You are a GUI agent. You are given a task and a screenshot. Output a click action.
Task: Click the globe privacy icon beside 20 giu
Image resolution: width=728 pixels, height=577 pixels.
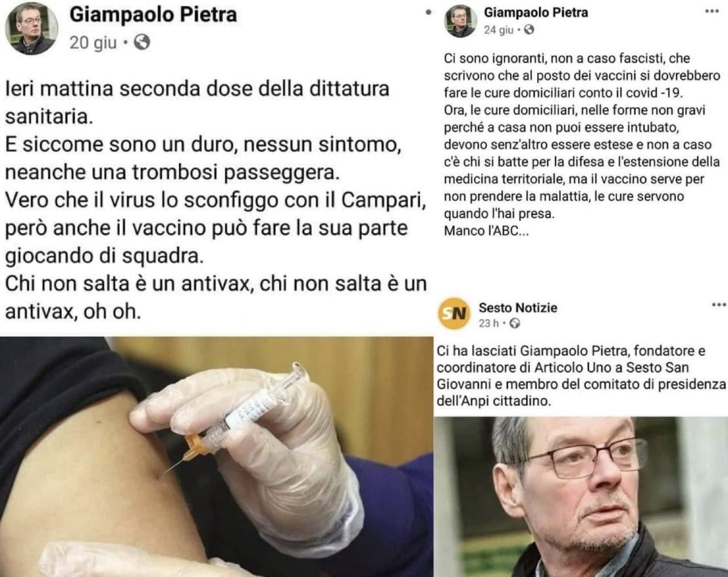tap(141, 42)
